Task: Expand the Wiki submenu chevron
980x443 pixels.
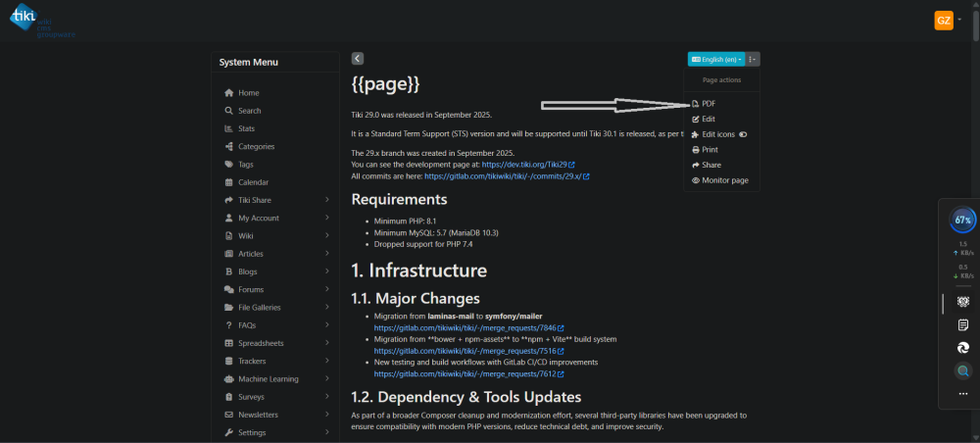Action: [x=327, y=236]
